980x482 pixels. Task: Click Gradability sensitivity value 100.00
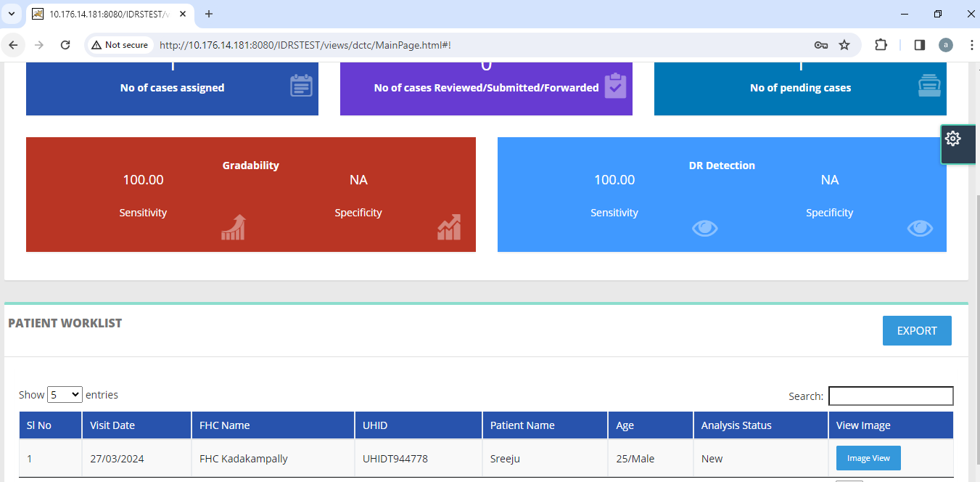click(143, 180)
